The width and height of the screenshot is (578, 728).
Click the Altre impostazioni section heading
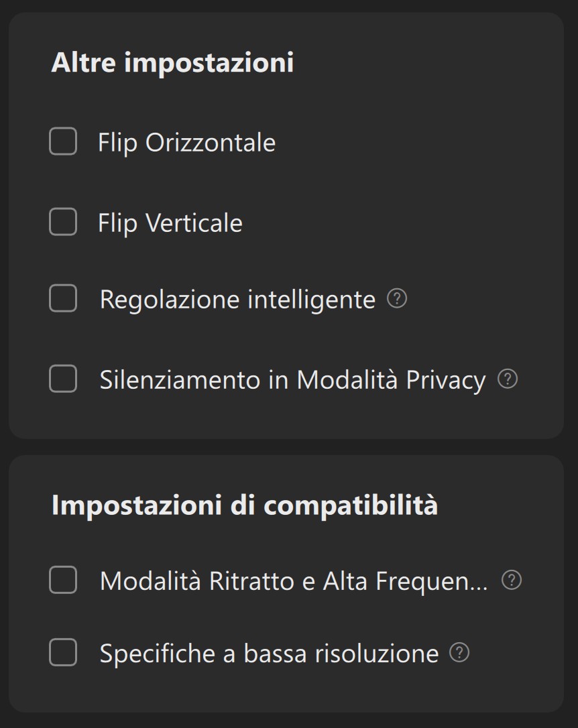point(172,63)
